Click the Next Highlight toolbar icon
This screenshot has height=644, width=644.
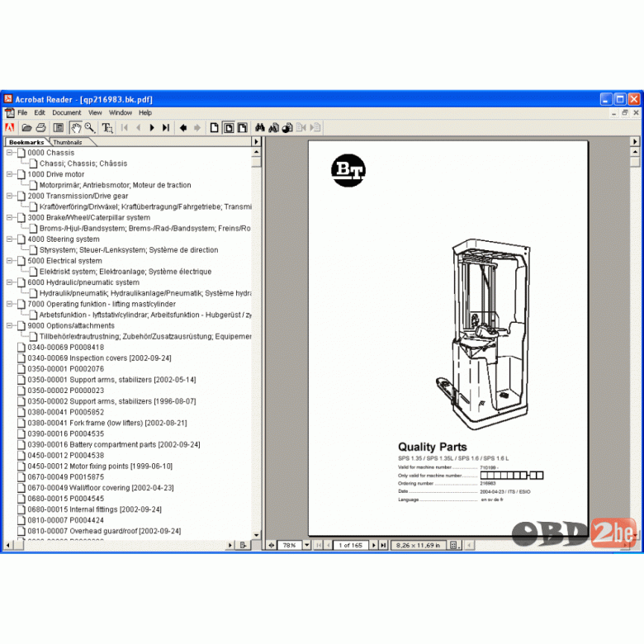tap(315, 128)
